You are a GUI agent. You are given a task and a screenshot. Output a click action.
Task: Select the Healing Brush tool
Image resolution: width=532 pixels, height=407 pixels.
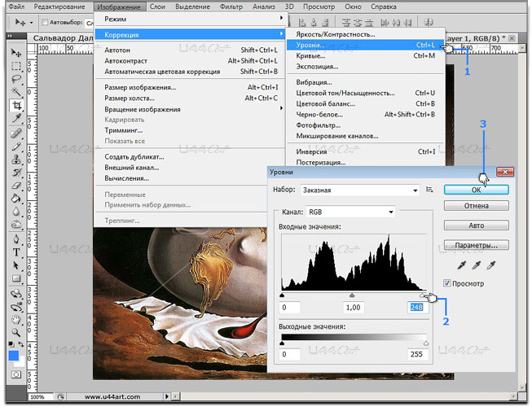(x=16, y=133)
